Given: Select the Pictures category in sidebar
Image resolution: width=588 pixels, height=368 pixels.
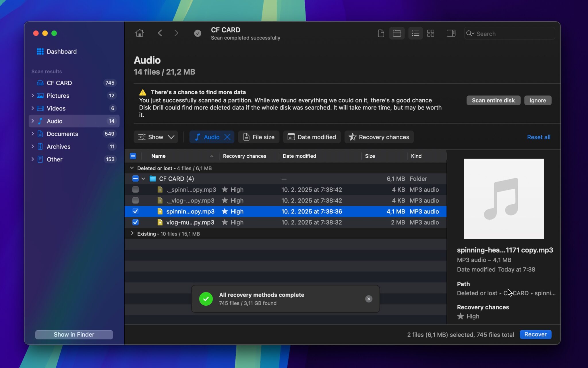Looking at the screenshot, I should point(58,96).
